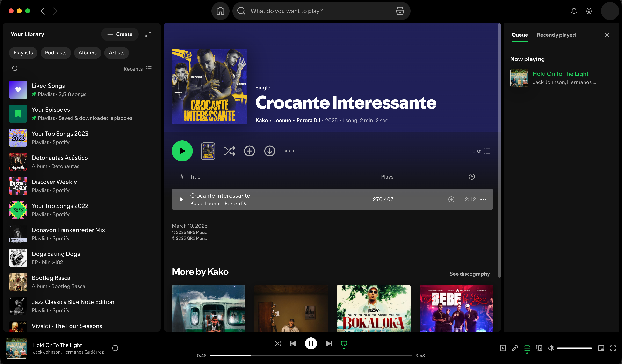Toggle the repeat button off
This screenshot has width=622, height=364.
tap(344, 343)
